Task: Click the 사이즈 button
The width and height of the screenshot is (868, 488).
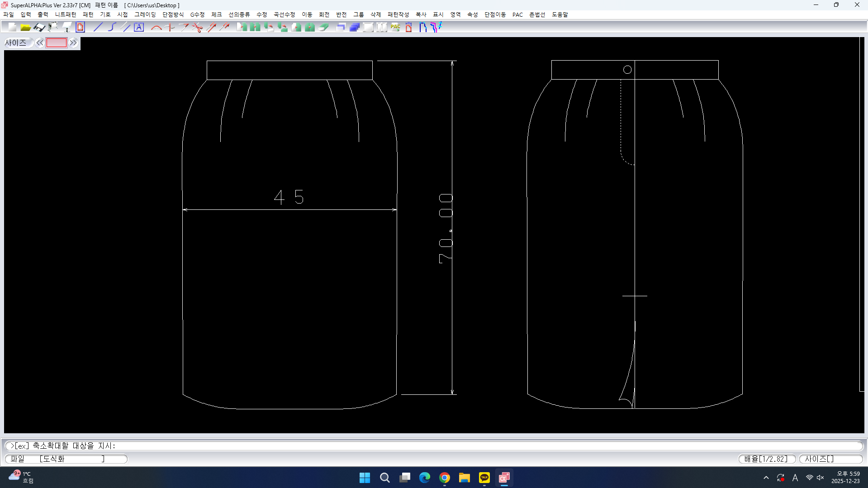Action: pos(16,43)
